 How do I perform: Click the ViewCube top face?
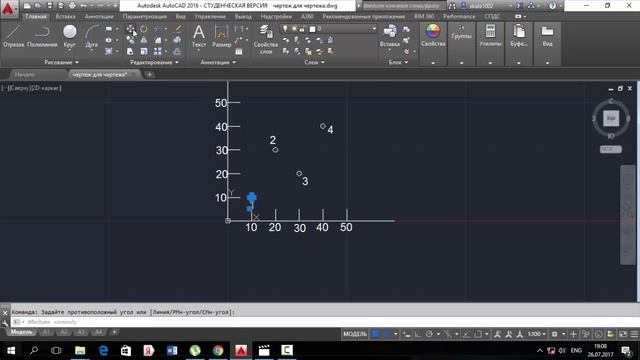click(x=611, y=118)
